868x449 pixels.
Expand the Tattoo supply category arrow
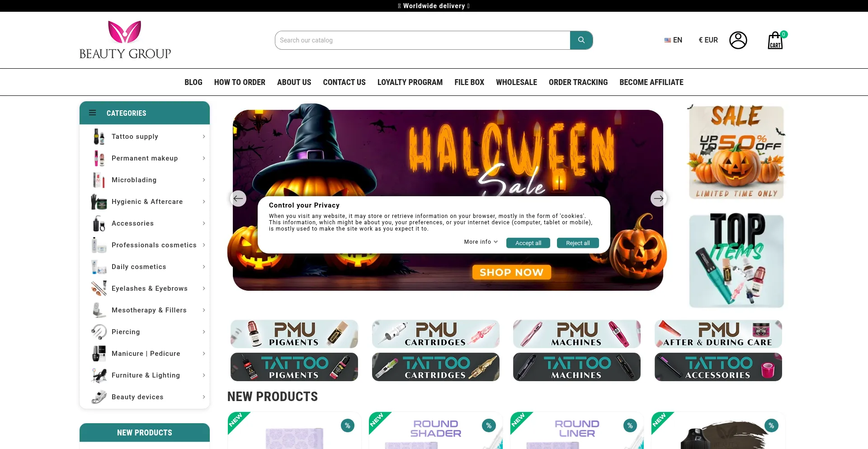(x=204, y=137)
